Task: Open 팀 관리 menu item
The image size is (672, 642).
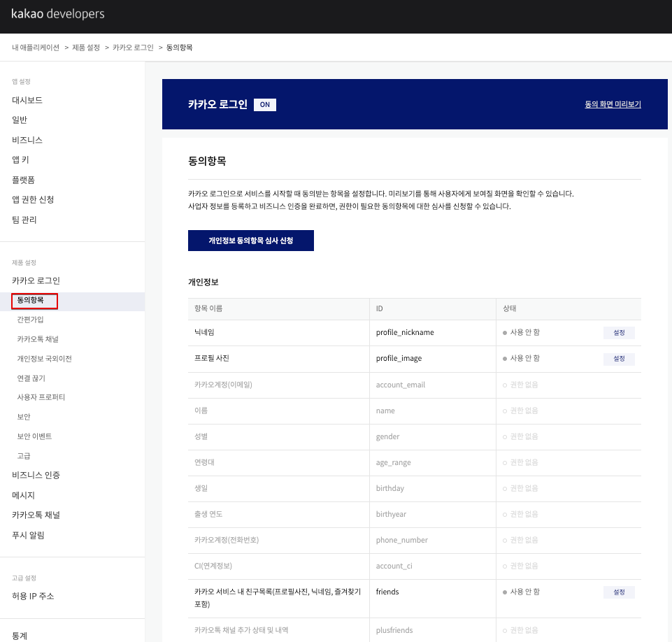Action: tap(24, 220)
